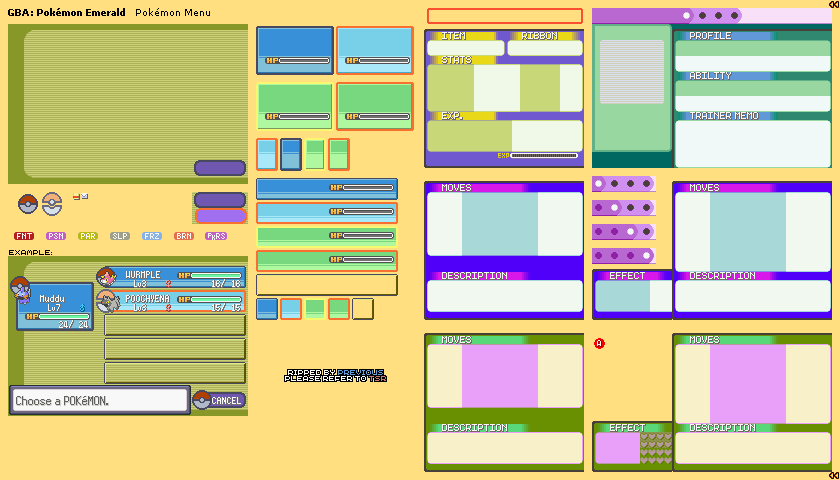
Task: Click the closed Poké Ball icon
Action: (28, 204)
